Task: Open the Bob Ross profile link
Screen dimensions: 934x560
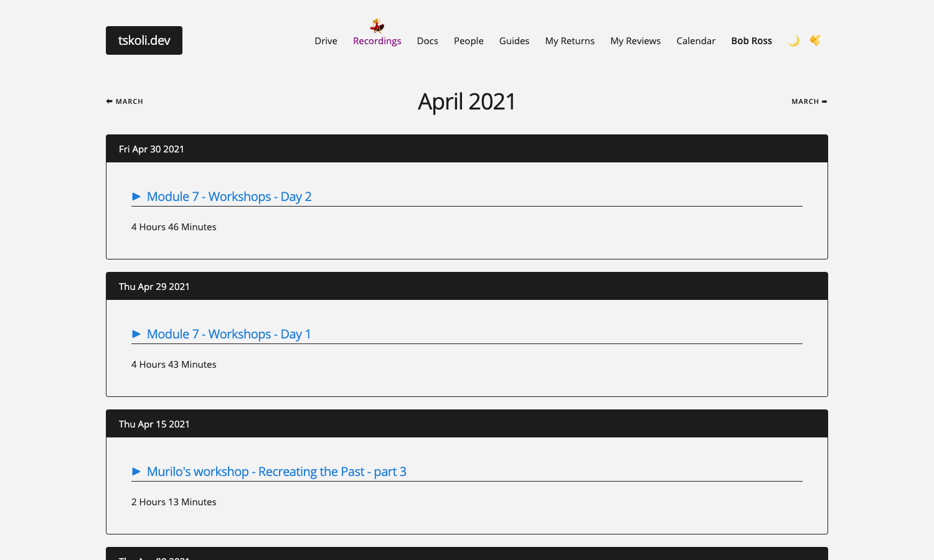Action: [751, 41]
